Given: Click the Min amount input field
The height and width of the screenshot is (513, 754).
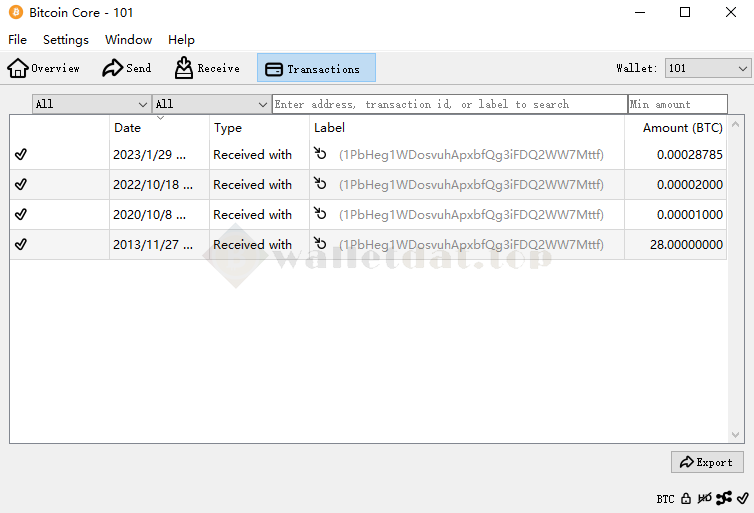Looking at the screenshot, I should coord(677,104).
